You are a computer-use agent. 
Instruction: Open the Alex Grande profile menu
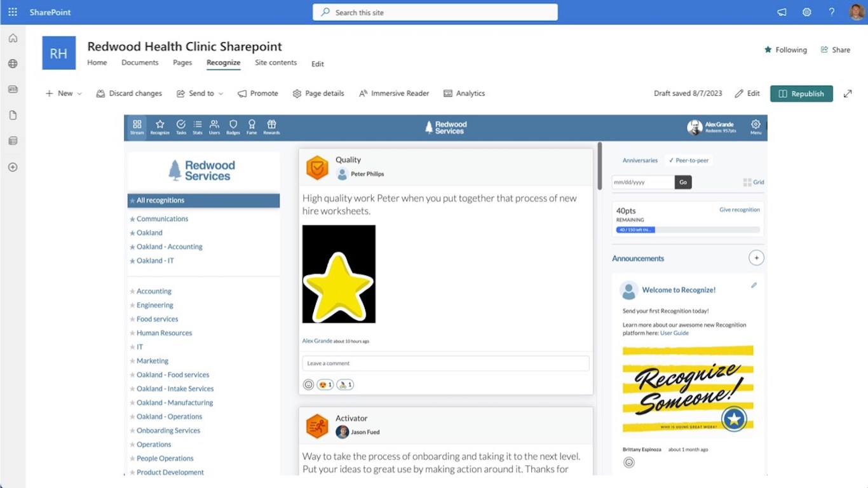click(712, 127)
